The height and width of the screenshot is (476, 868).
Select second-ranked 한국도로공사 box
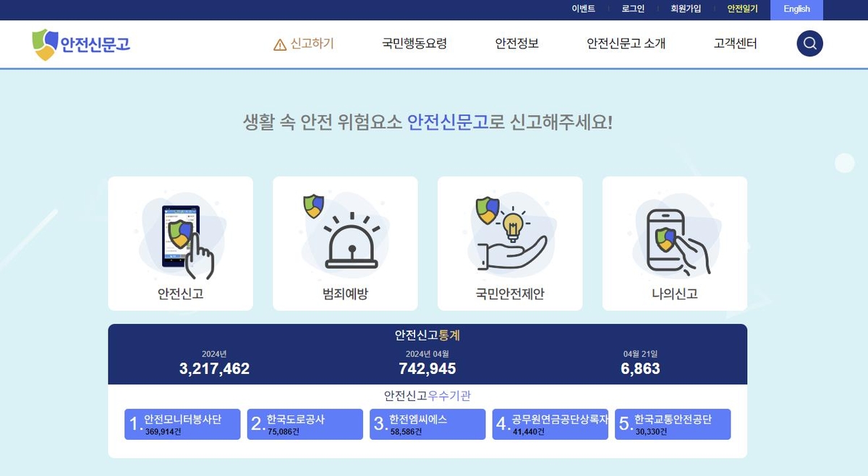[305, 424]
